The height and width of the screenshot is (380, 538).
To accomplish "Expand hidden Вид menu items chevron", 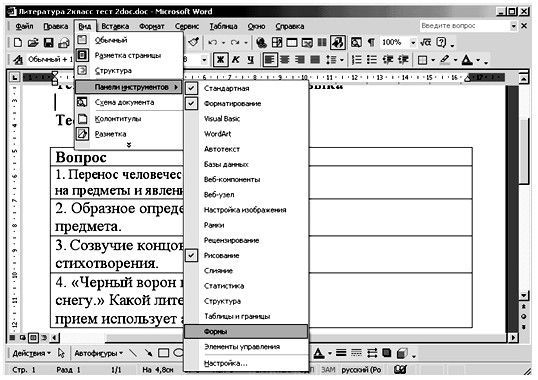I will [x=129, y=145].
